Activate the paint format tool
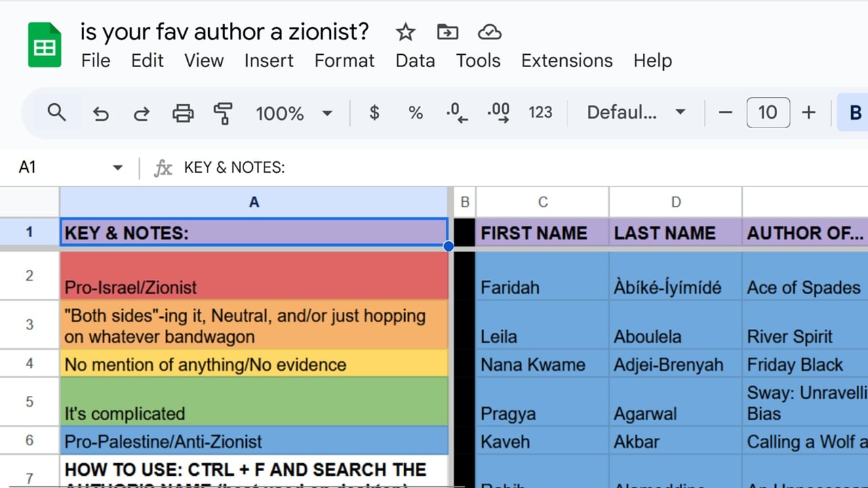Viewport: 868px width, 488px height. coord(222,113)
